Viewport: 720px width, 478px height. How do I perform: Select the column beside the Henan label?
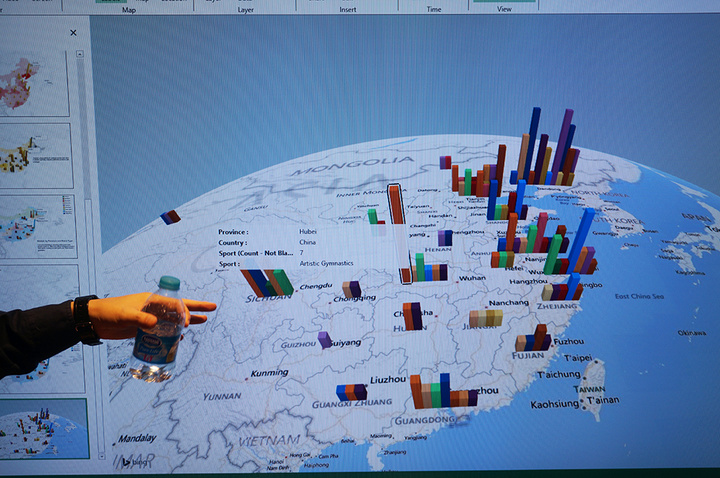point(444,238)
